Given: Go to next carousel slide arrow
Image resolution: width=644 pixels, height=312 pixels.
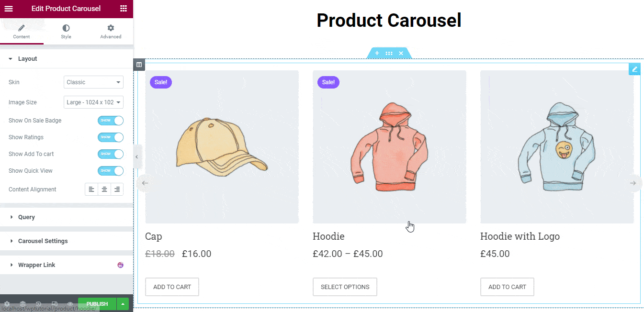Looking at the screenshot, I should click(x=633, y=183).
